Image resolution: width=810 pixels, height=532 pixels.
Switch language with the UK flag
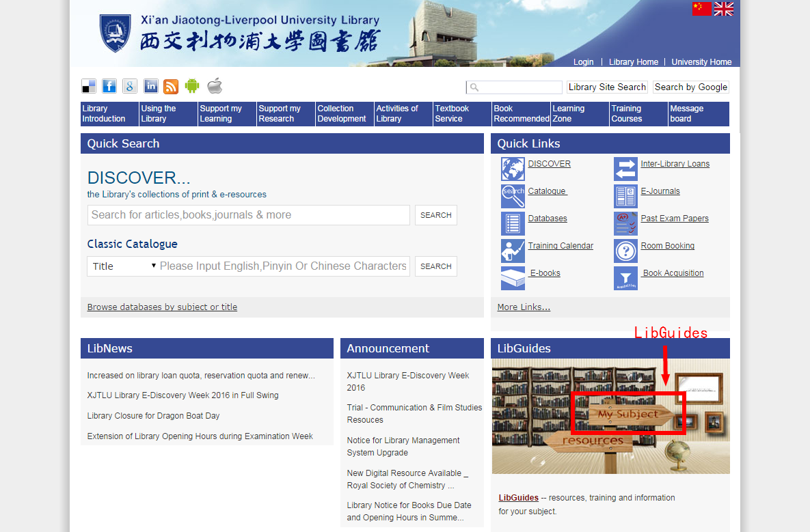tap(724, 9)
